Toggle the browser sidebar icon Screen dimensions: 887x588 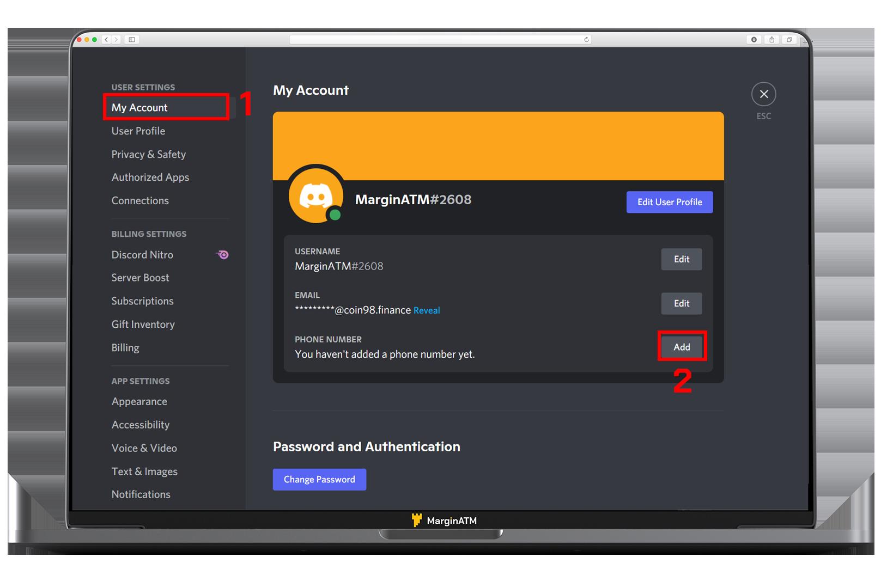click(x=132, y=40)
